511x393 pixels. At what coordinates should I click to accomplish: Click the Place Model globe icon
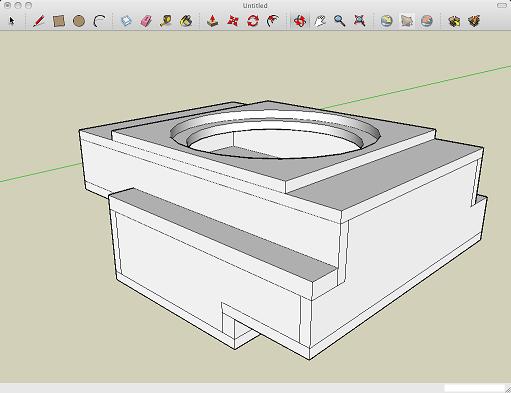click(427, 21)
